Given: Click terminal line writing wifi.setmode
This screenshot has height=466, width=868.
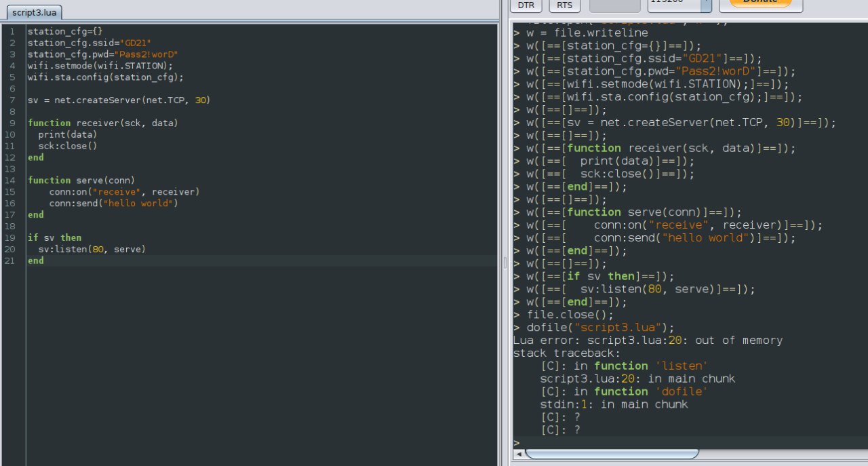Looking at the screenshot, I should click(651, 84).
